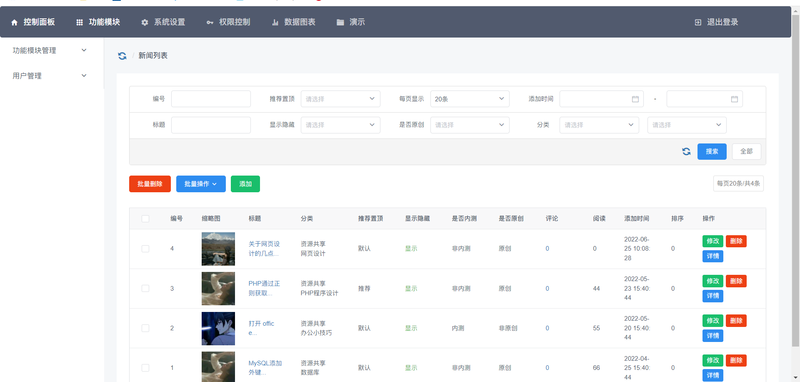The width and height of the screenshot is (800, 382).
Task: Check the checkbox for row 2
Action: click(145, 328)
